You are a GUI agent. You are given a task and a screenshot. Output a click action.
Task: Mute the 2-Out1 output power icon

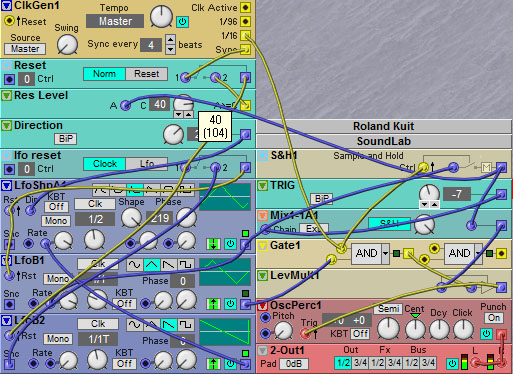(x=452, y=363)
